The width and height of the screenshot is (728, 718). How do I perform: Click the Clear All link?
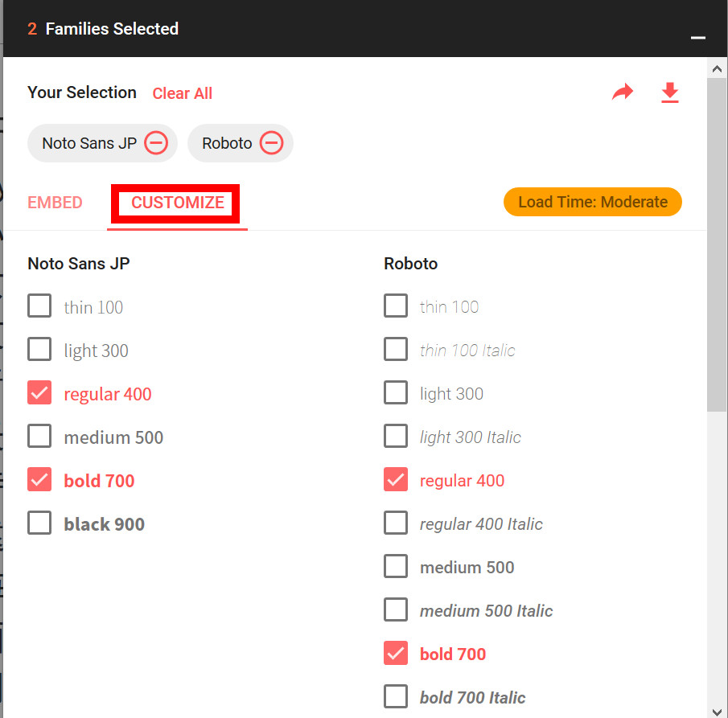coord(183,93)
